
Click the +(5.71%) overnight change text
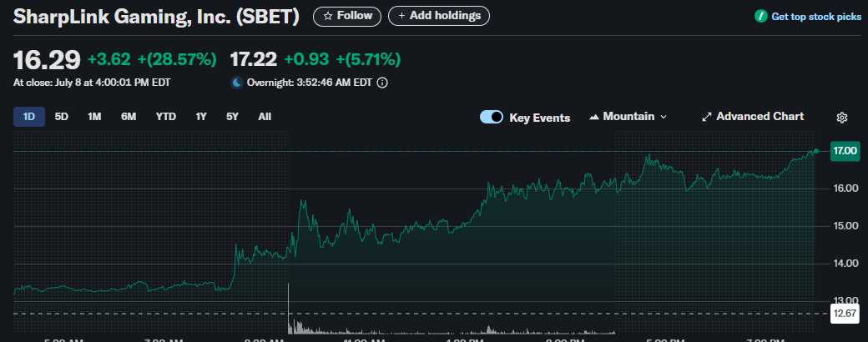(368, 59)
